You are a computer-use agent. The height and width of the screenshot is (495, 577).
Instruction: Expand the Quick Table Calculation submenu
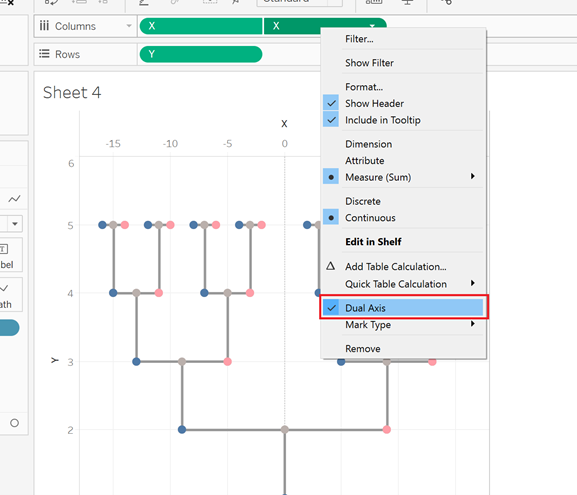472,283
